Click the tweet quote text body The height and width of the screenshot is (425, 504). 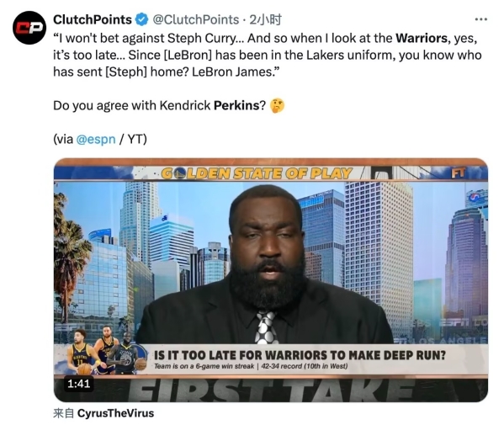268,55
